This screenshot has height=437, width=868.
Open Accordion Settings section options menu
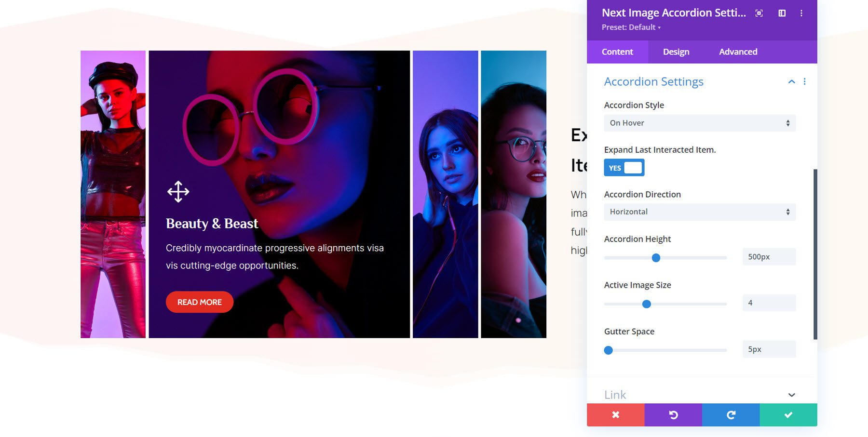(x=804, y=81)
